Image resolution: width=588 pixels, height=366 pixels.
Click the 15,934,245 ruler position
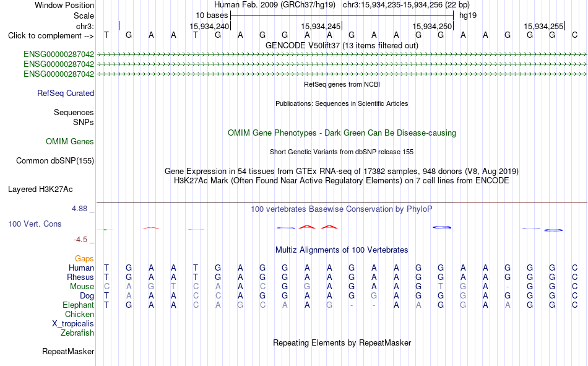(321, 26)
